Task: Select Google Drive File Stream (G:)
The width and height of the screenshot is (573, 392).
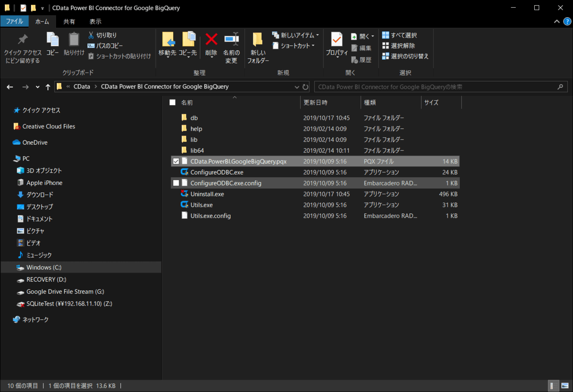Action: (65, 292)
